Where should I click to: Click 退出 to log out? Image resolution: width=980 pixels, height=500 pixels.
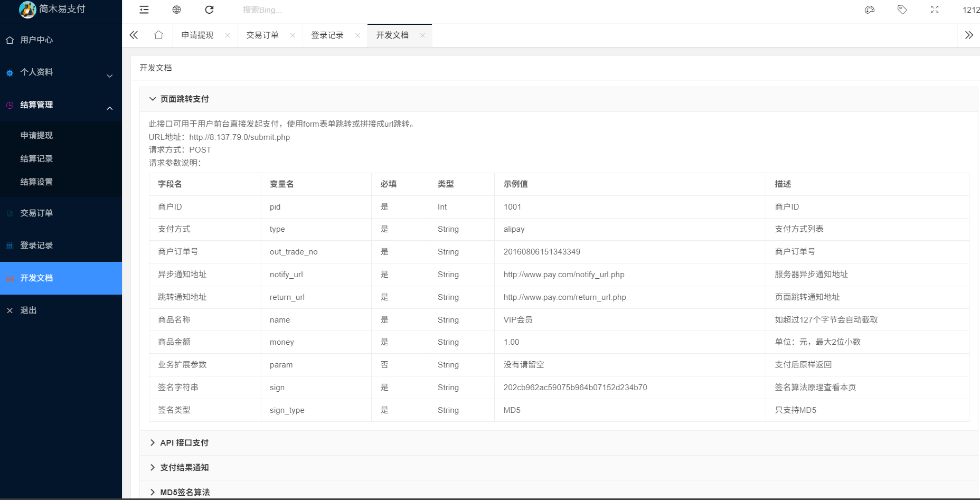pyautogui.click(x=29, y=310)
